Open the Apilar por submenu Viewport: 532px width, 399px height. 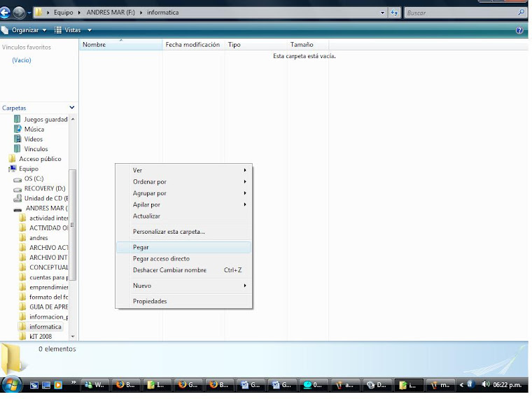183,204
